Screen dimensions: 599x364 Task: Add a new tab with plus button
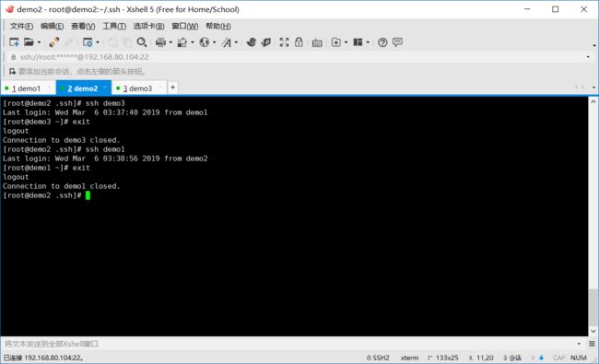172,88
